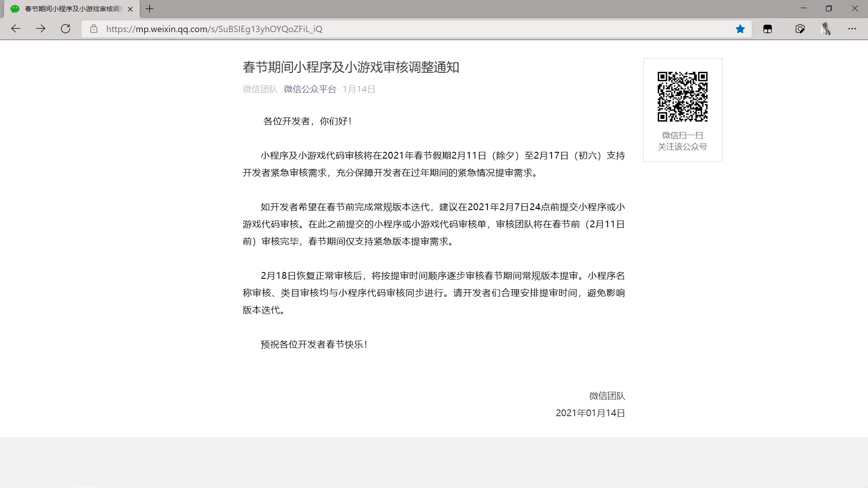This screenshot has width=868, height=488.
Task: Click the lock site-info icon
Action: pos(94,29)
